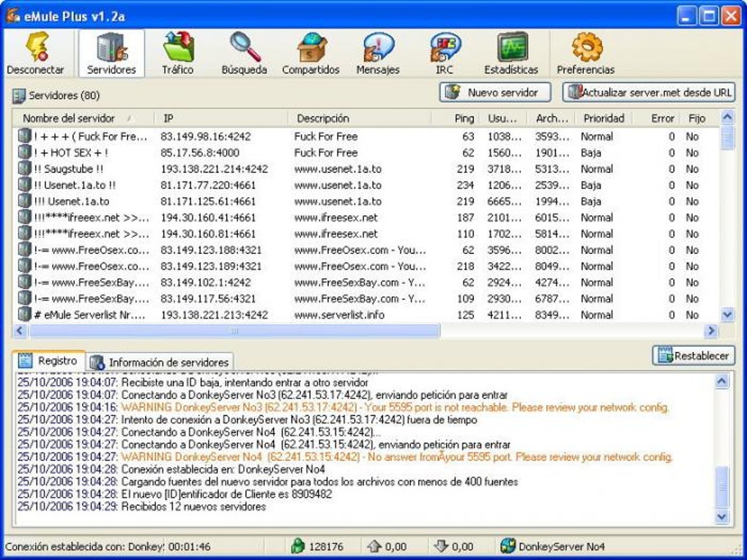Click the server list vertical scrollbar thumb

pyautogui.click(x=727, y=137)
